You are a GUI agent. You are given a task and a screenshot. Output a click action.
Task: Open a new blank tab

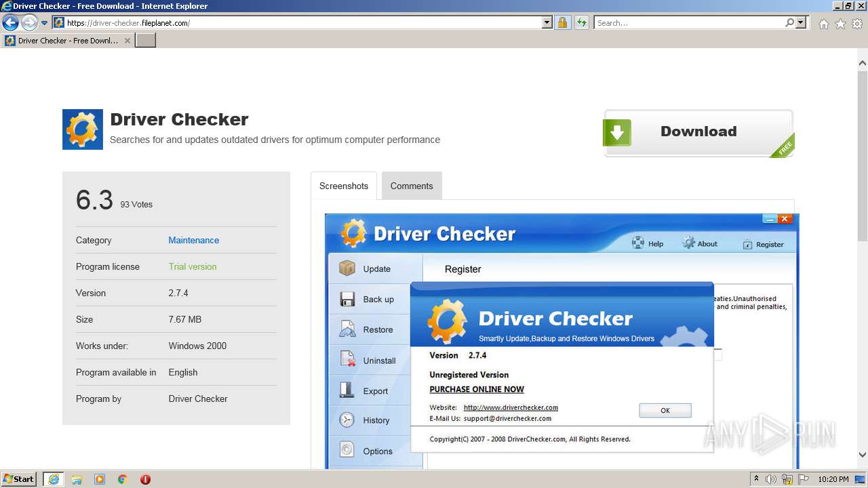point(146,41)
